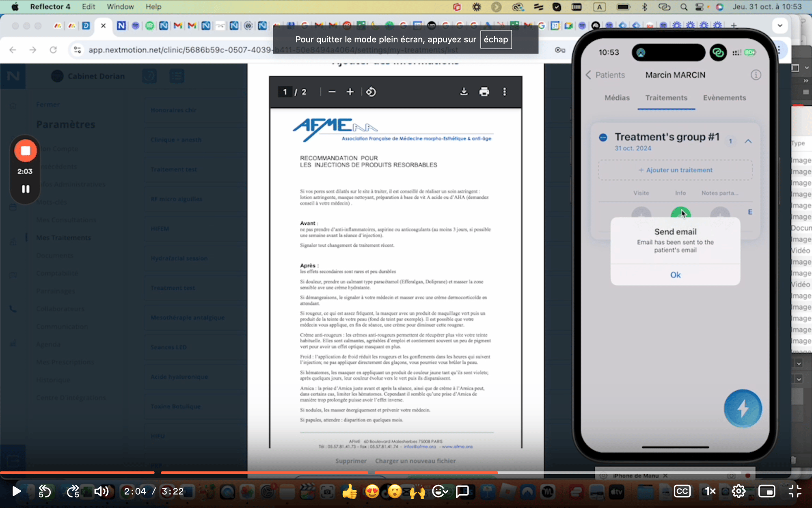Open patient info icon next to Marcin MARCIN
The height and width of the screenshot is (508, 812).
coord(756,75)
